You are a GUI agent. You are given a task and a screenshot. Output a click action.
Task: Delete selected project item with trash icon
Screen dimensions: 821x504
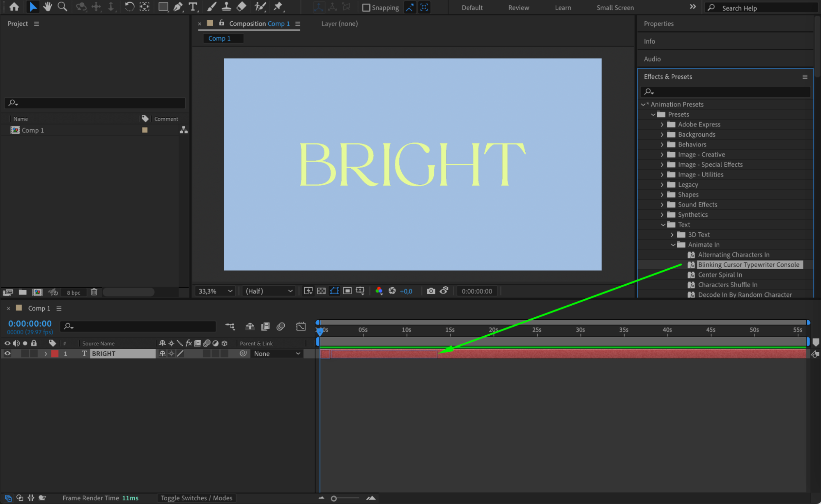click(94, 292)
